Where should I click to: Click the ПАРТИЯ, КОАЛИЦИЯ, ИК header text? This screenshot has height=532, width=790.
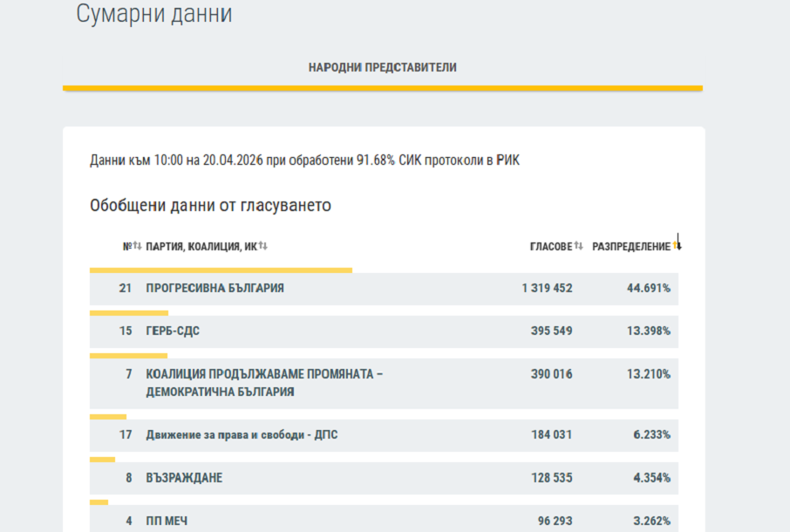click(201, 247)
